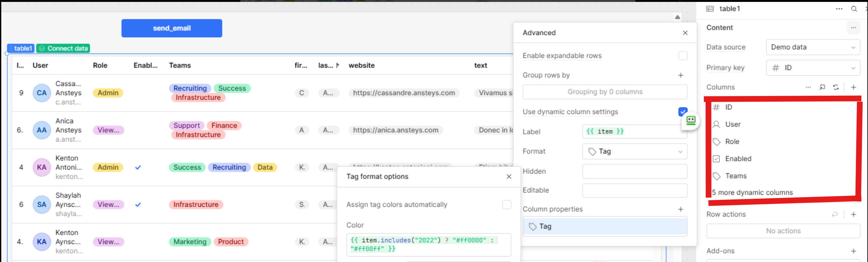Click the regenerate columns refresh icon

click(x=836, y=87)
